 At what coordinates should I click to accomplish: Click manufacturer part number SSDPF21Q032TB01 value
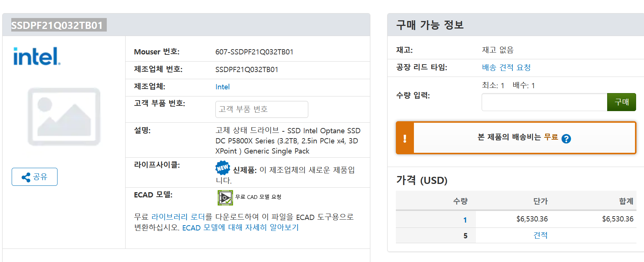(247, 70)
